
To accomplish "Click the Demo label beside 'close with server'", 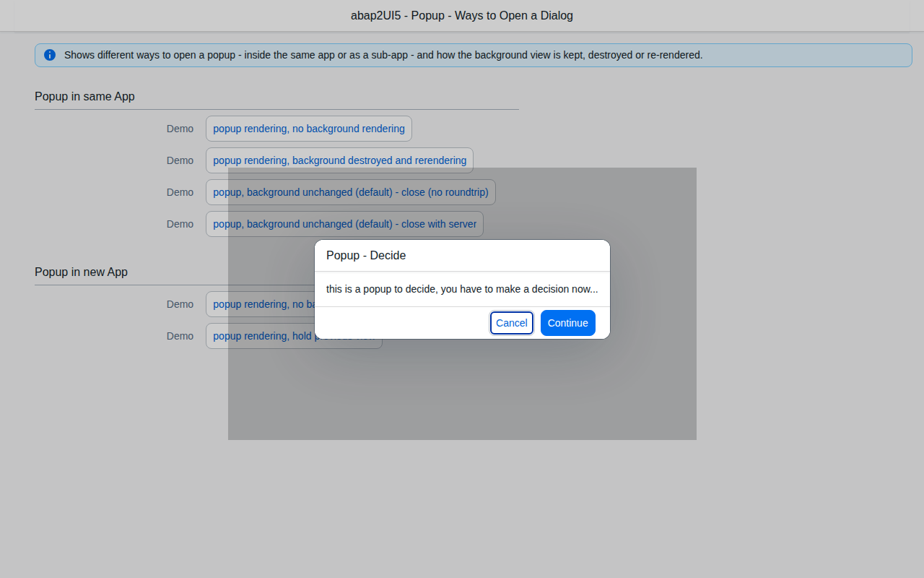I will click(x=180, y=224).
